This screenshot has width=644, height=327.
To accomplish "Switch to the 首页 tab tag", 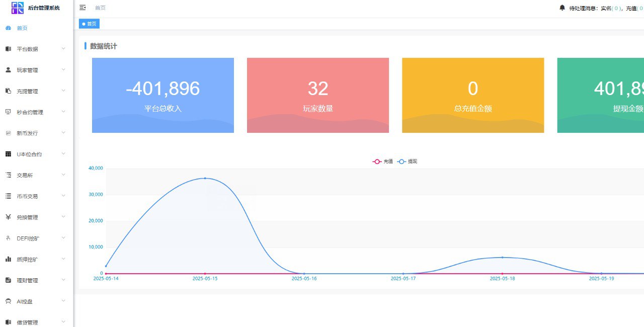I will (x=89, y=24).
